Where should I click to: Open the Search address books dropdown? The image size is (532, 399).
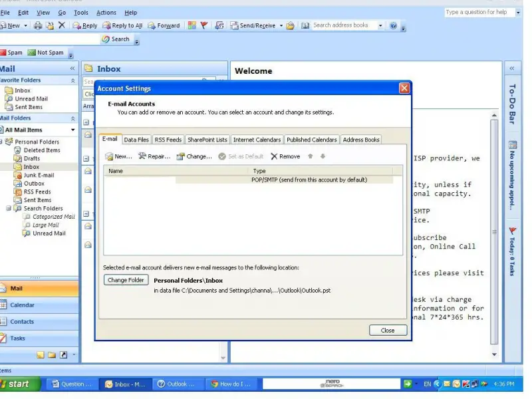[380, 25]
